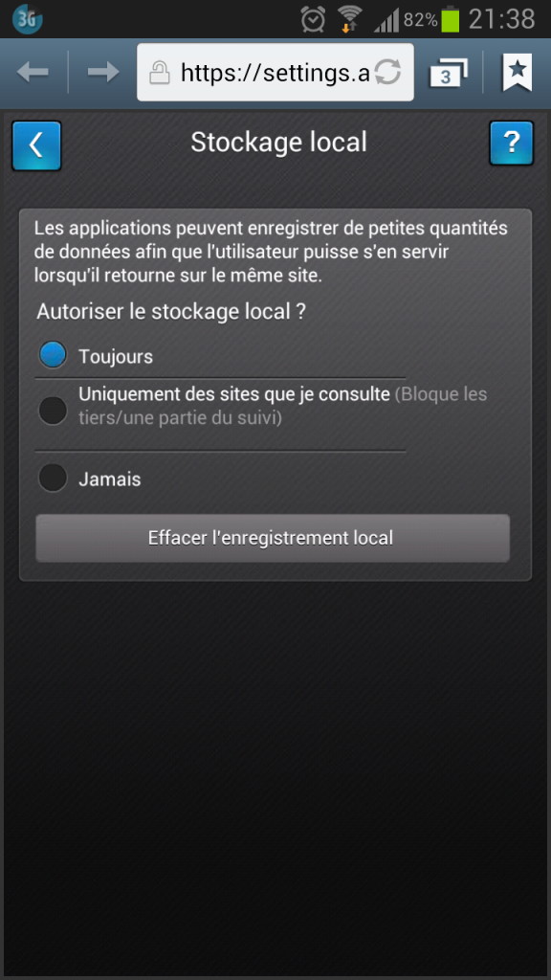The image size is (551, 980).
Task: Open the tabs switcher showing 3
Action: tap(449, 72)
